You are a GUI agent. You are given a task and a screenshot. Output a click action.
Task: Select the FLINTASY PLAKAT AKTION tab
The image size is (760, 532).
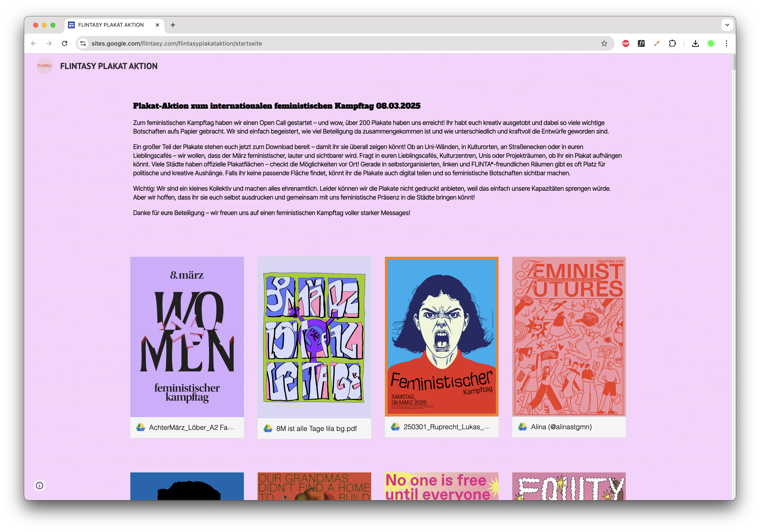coord(111,25)
